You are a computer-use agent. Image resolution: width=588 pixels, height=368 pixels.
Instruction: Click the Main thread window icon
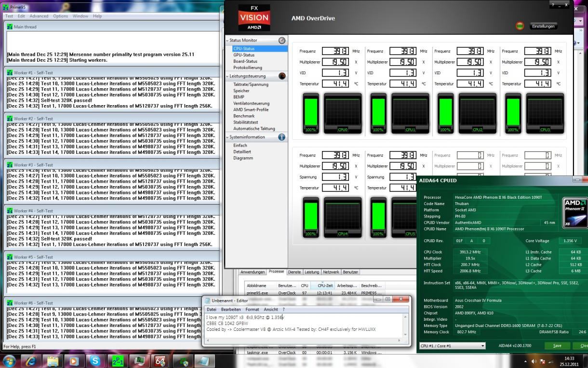10,27
